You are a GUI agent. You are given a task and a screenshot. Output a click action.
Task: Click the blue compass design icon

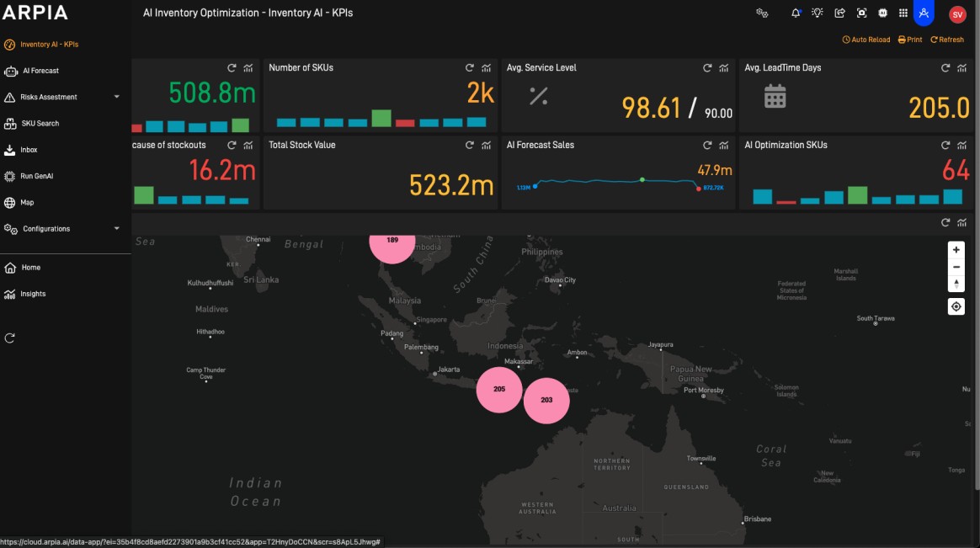coord(924,13)
